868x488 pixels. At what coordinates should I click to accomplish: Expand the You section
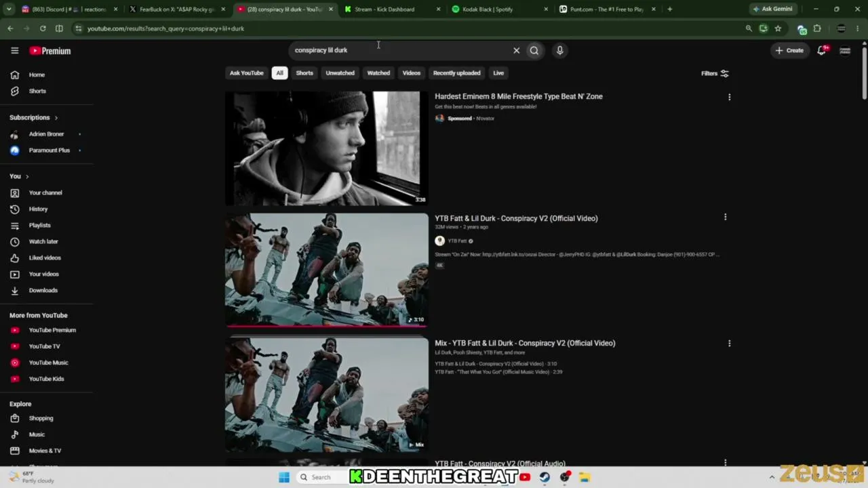pos(19,176)
